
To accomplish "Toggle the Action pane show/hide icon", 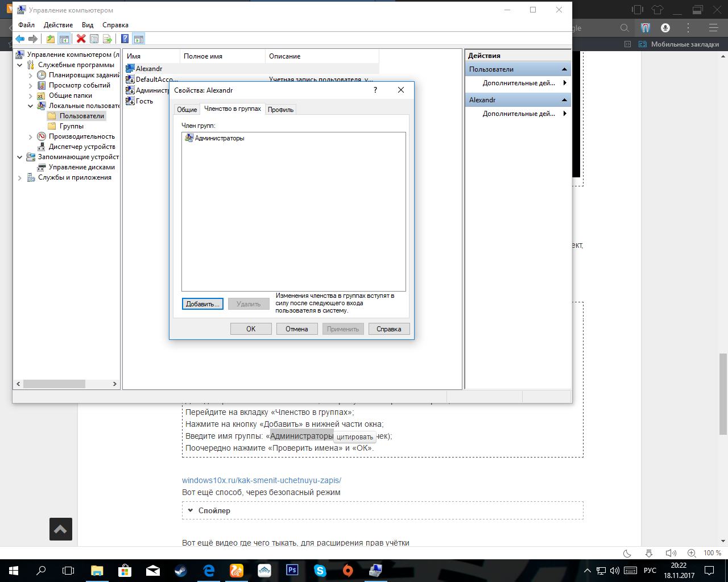I will tap(139, 39).
